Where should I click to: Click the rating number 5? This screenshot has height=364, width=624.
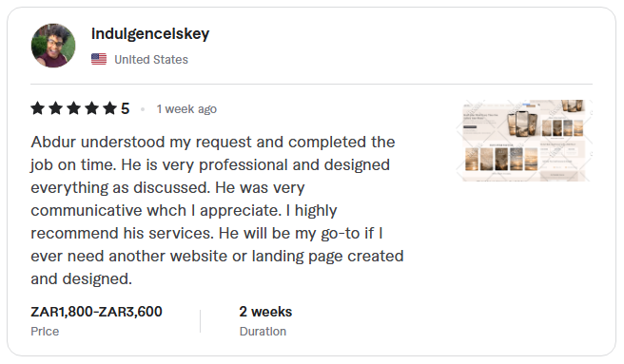(125, 108)
